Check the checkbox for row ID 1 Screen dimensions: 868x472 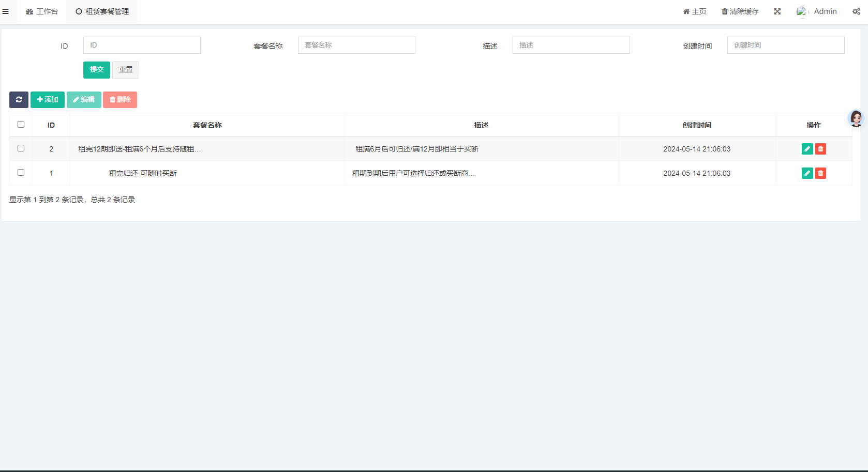click(21, 173)
